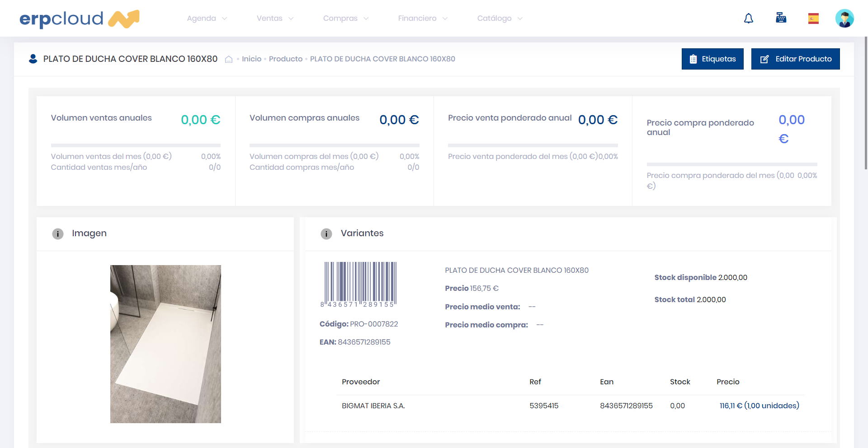Click the cash register icon in header
868x448 pixels.
pos(781,18)
